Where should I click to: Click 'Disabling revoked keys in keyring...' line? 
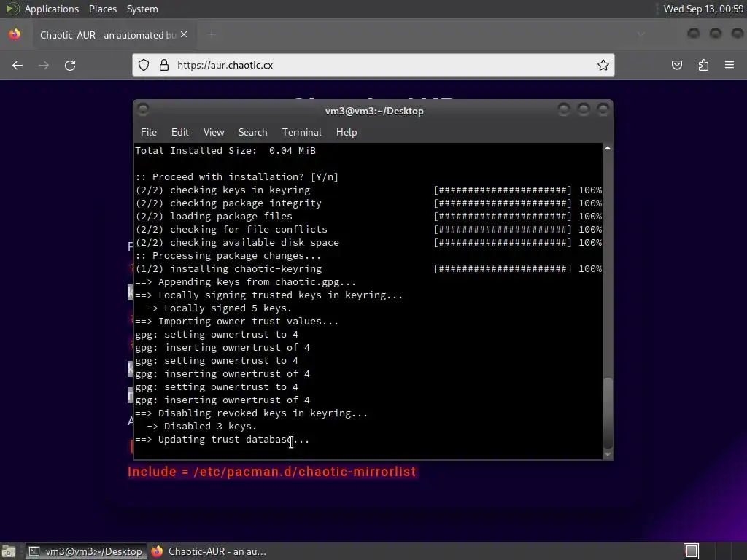coord(252,413)
